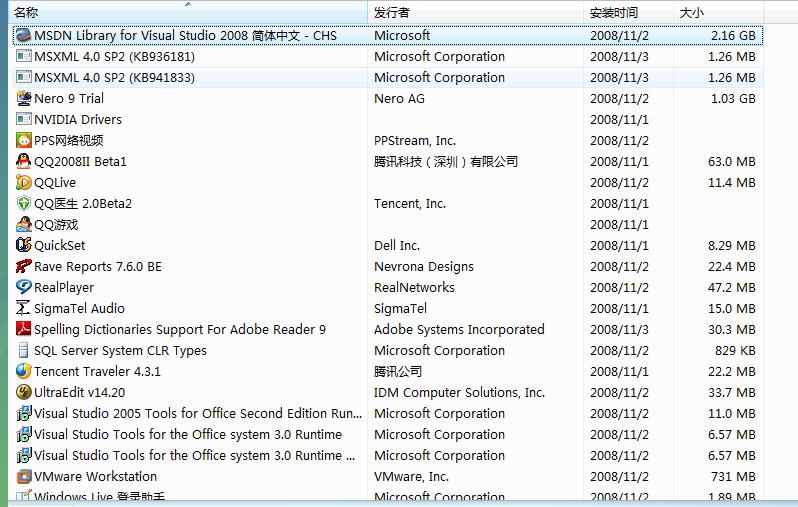
Task: Select SQL Server System CLR Types entry
Action: point(120,350)
